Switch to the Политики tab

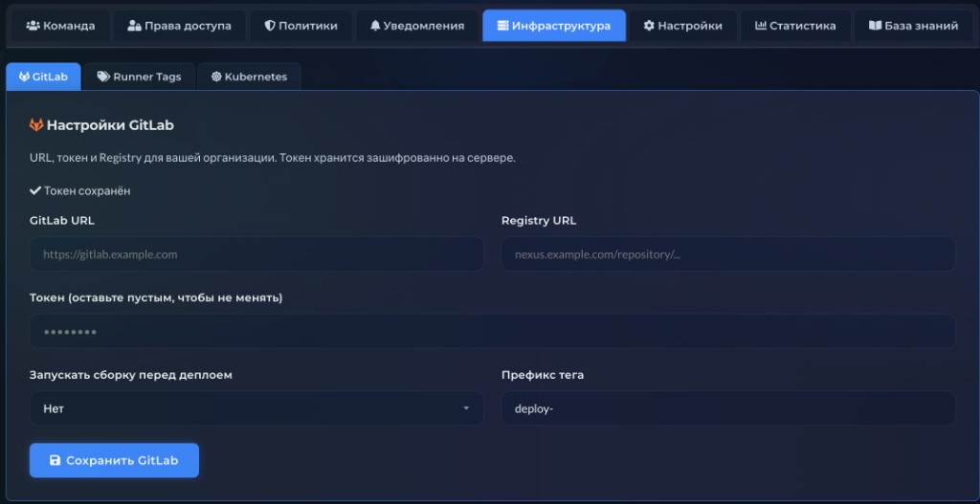(x=301, y=26)
